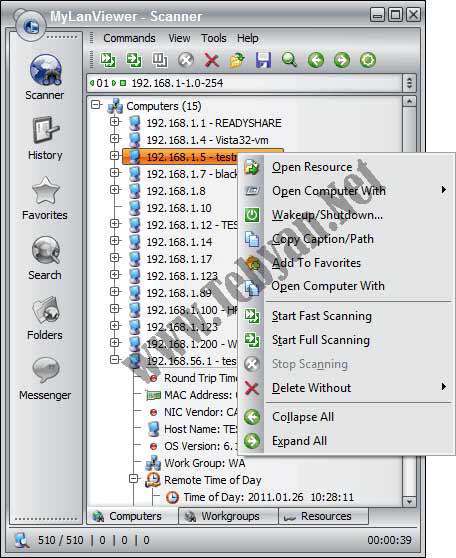
Task: Click the magnifier find toolbar icon
Action: tap(289, 60)
